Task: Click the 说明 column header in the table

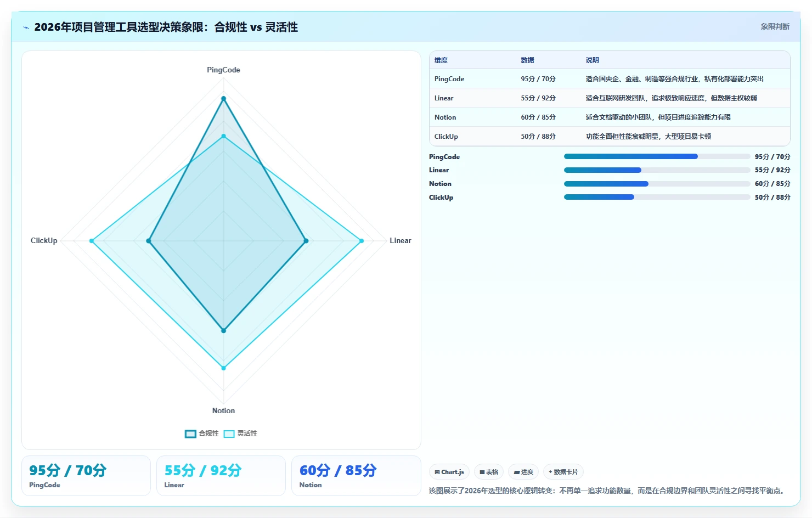Action: 592,60
